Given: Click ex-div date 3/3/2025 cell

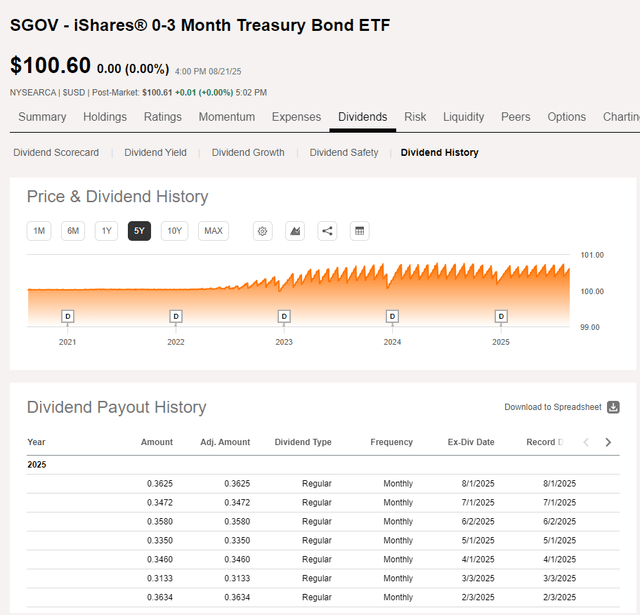Looking at the screenshot, I should 478,578.
